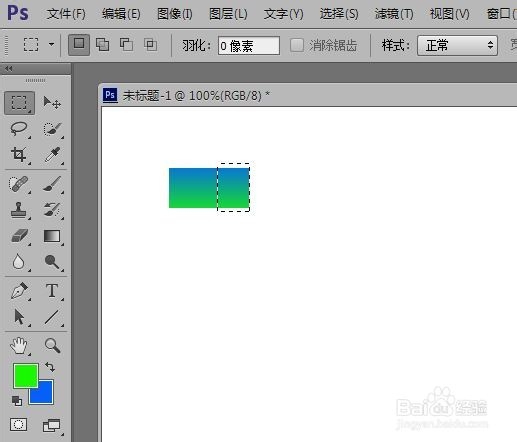Select the History Brush tool
517x442 pixels.
[x=52, y=210]
